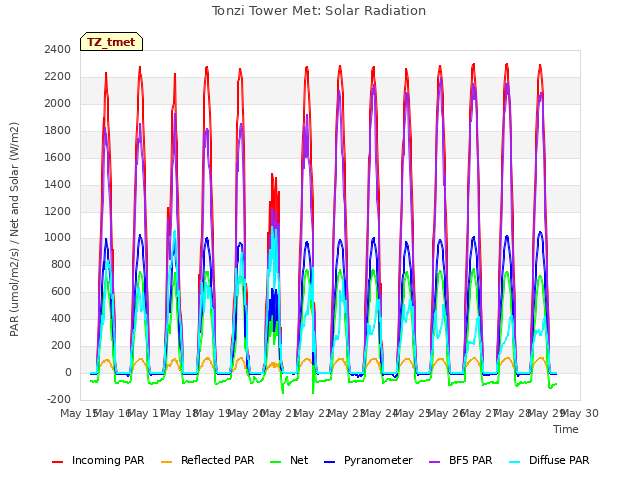Click the 2400 y-axis tick label
Screen dimensions: 640x480
pos(58,50)
